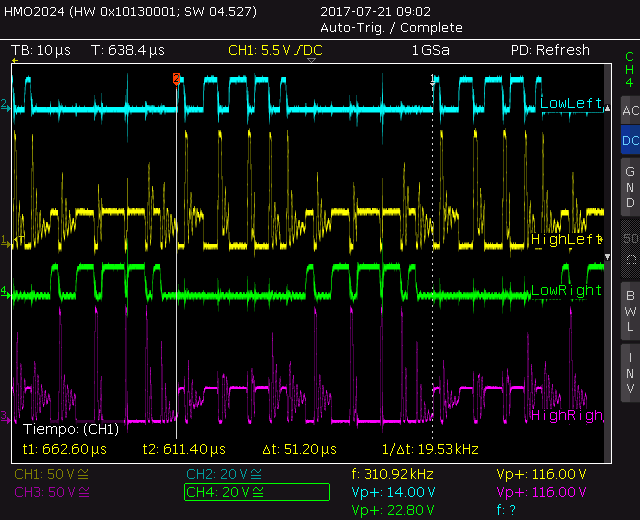Click the down arrow below HighLeft label
The height and width of the screenshot is (520, 640).
[607, 257]
